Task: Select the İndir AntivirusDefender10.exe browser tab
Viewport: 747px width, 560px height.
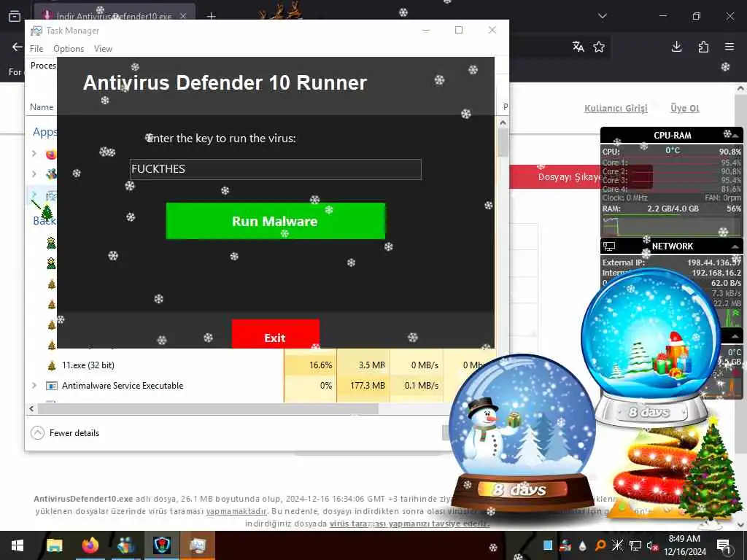Action: (115, 16)
